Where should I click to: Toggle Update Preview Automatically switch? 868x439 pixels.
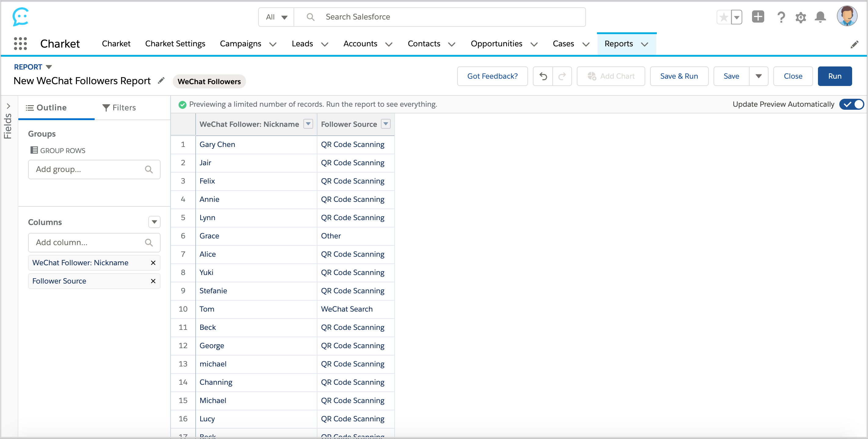coord(852,104)
